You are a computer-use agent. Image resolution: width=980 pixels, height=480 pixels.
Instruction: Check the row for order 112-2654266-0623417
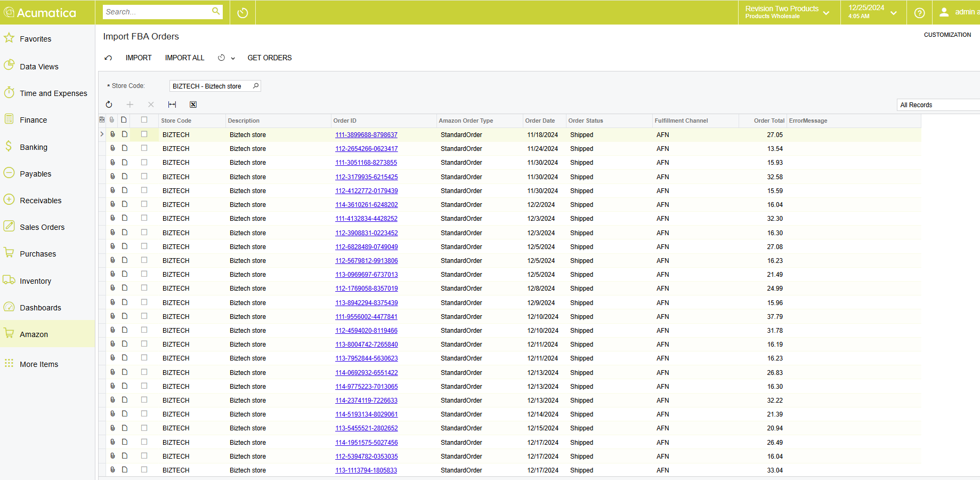pos(144,148)
